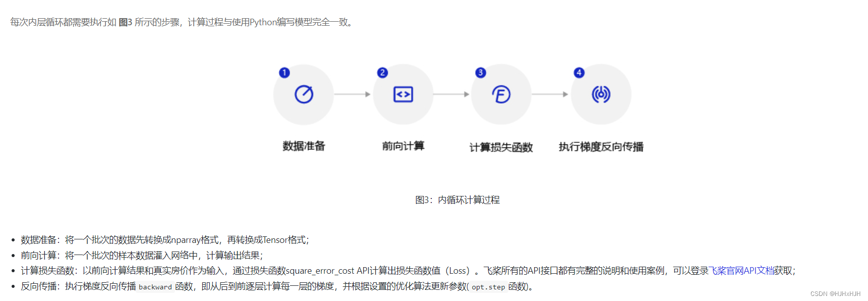Click the word square_error_cost in third bullet
868x301 pixels.
[x=320, y=271]
